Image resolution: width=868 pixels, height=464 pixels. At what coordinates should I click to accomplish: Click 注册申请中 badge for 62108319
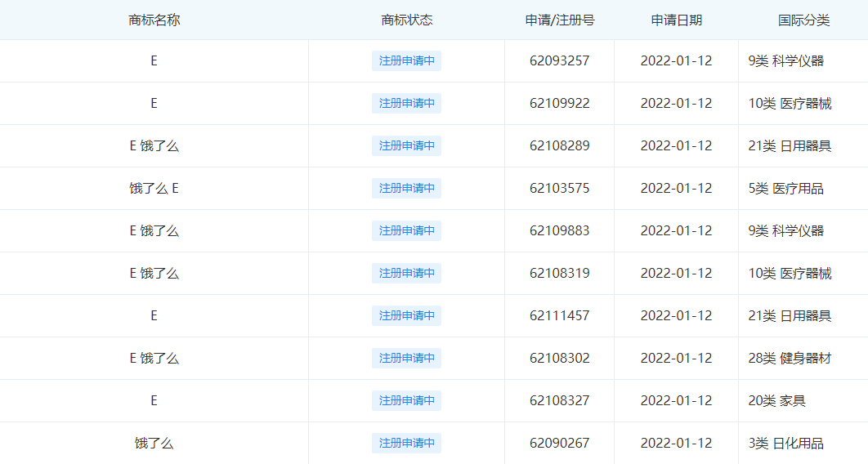click(x=406, y=273)
